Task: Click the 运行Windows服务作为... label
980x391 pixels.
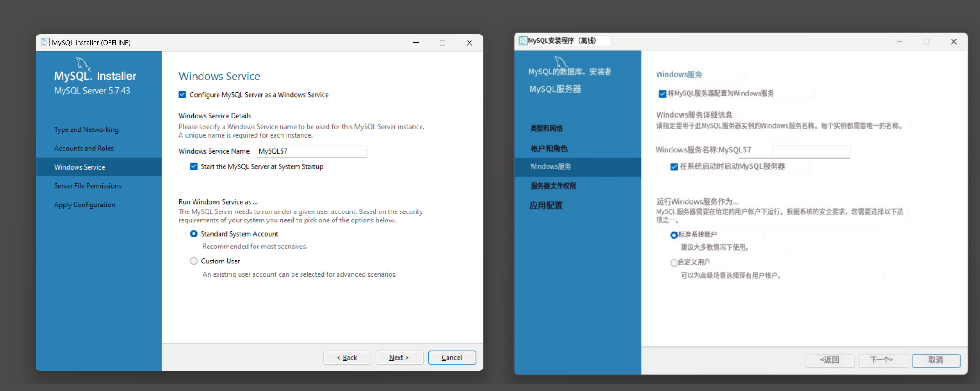Action: (x=697, y=201)
